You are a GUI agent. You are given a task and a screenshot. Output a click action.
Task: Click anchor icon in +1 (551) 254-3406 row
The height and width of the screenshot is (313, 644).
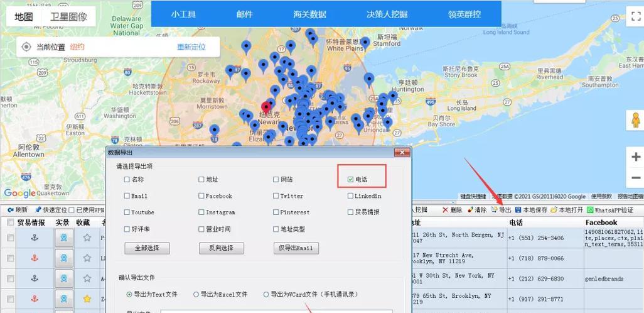(x=35, y=238)
